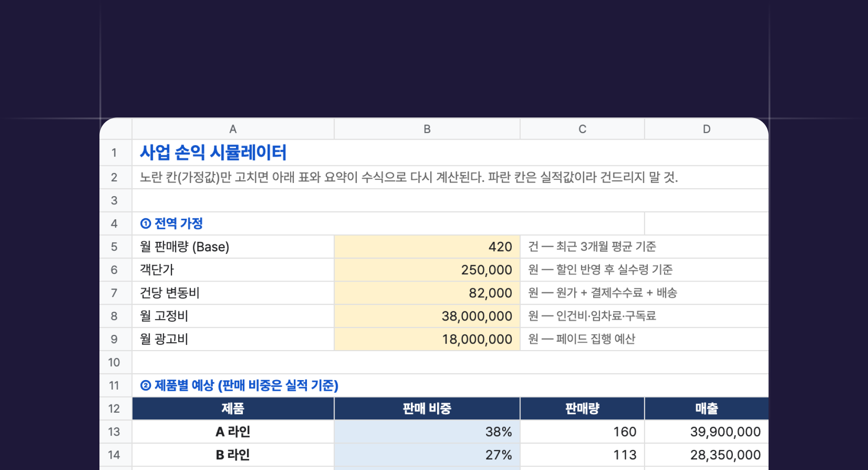Select the '매출' table header cell
The image size is (868, 470).
click(707, 409)
